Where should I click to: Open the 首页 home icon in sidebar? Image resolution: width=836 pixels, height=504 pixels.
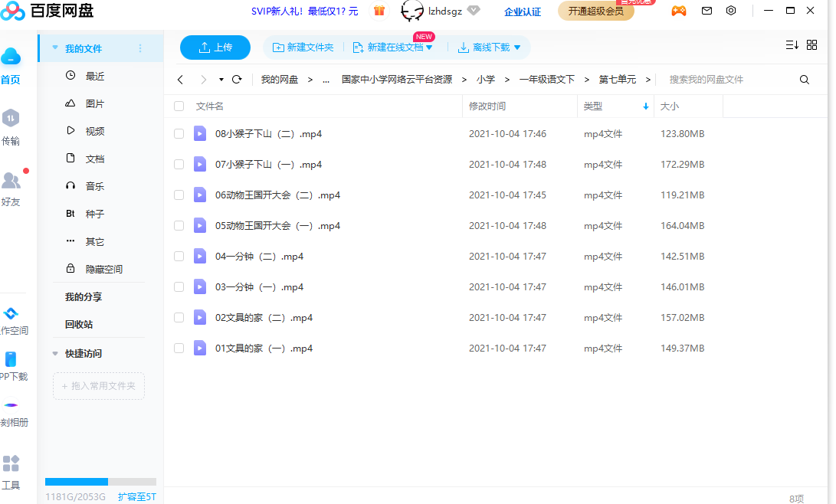tap(11, 56)
